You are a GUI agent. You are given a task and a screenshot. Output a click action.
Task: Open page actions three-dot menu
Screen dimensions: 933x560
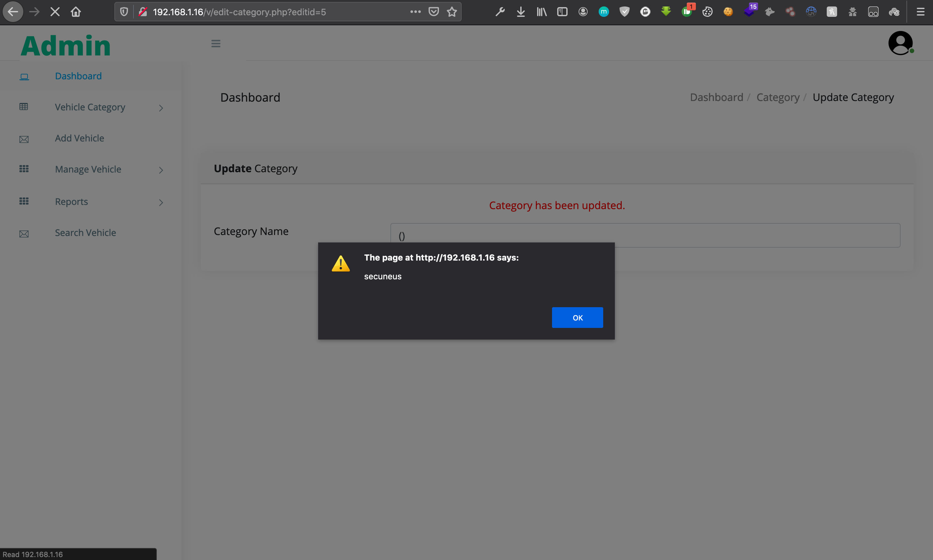coord(415,12)
